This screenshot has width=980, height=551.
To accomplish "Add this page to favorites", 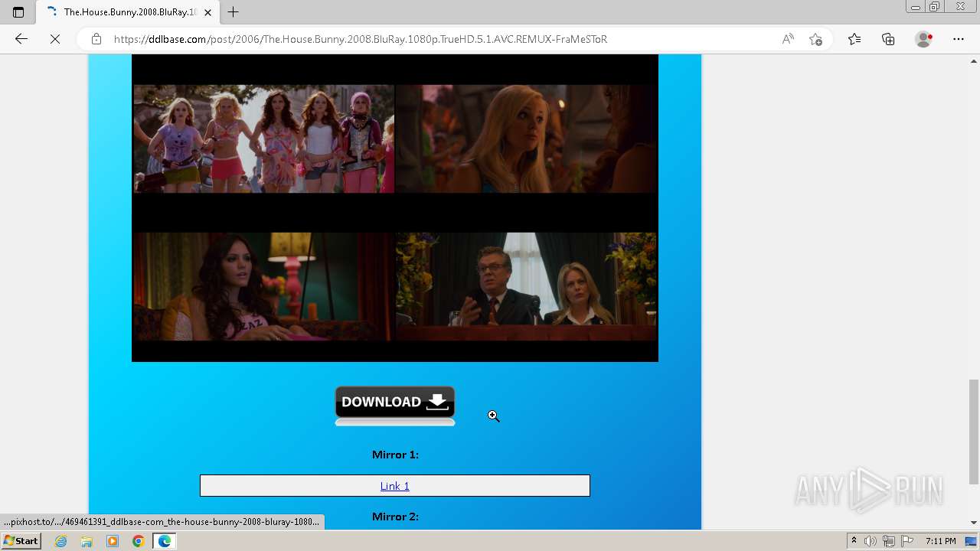I will coord(815,39).
